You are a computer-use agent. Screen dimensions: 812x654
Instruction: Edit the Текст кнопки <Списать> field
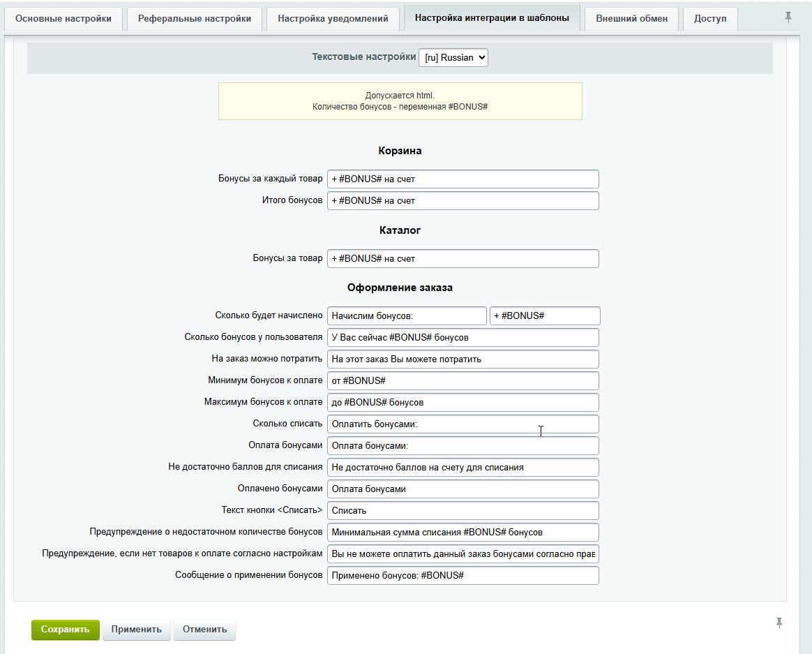[463, 511]
